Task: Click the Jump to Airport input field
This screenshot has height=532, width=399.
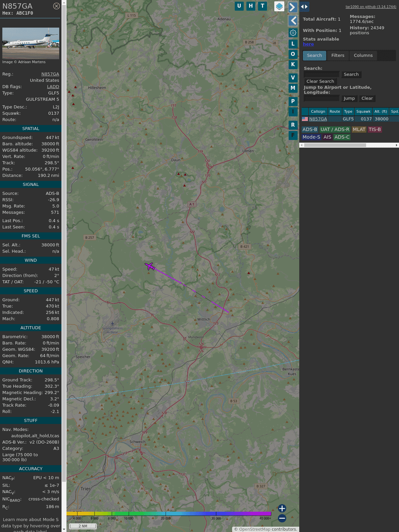Action: click(322, 98)
